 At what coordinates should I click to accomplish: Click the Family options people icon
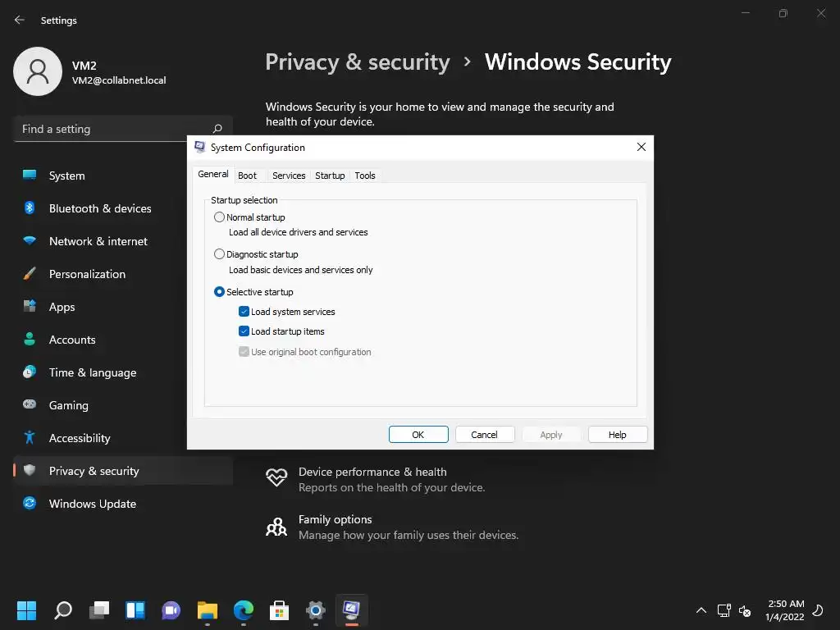tap(276, 527)
